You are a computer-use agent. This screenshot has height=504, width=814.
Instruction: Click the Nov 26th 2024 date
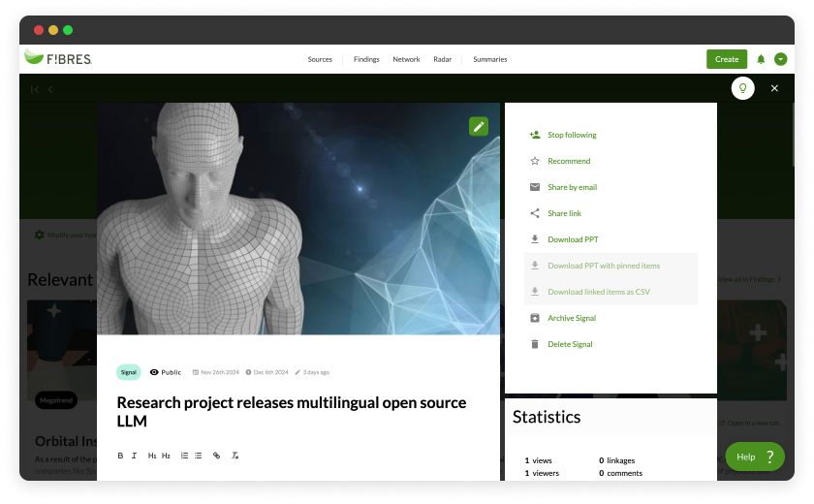pyautogui.click(x=216, y=372)
